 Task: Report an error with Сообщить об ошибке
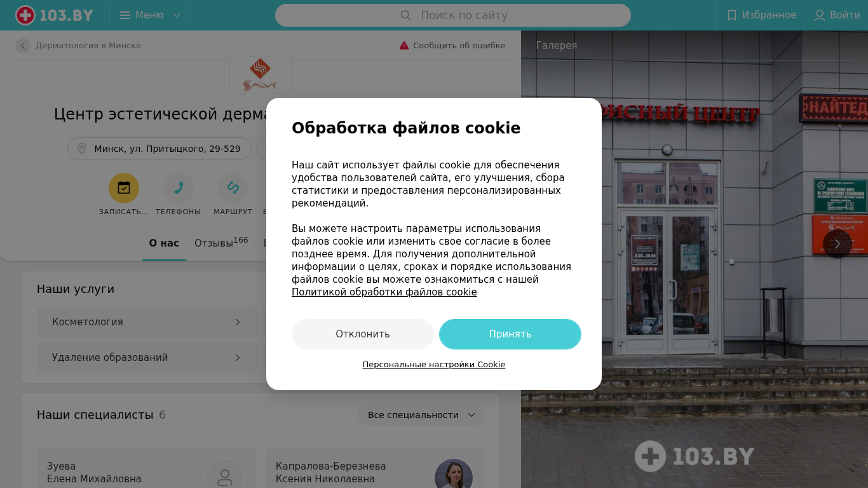pyautogui.click(x=452, y=46)
